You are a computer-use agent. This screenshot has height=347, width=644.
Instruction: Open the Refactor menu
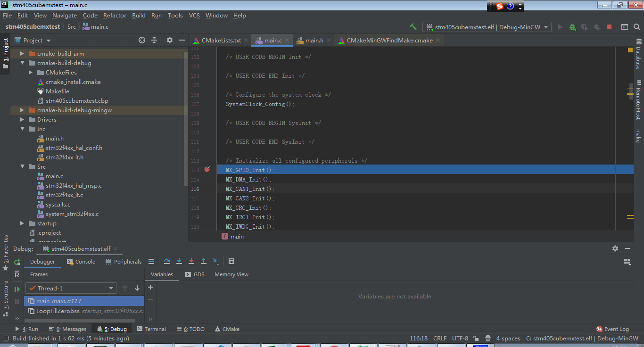click(115, 15)
